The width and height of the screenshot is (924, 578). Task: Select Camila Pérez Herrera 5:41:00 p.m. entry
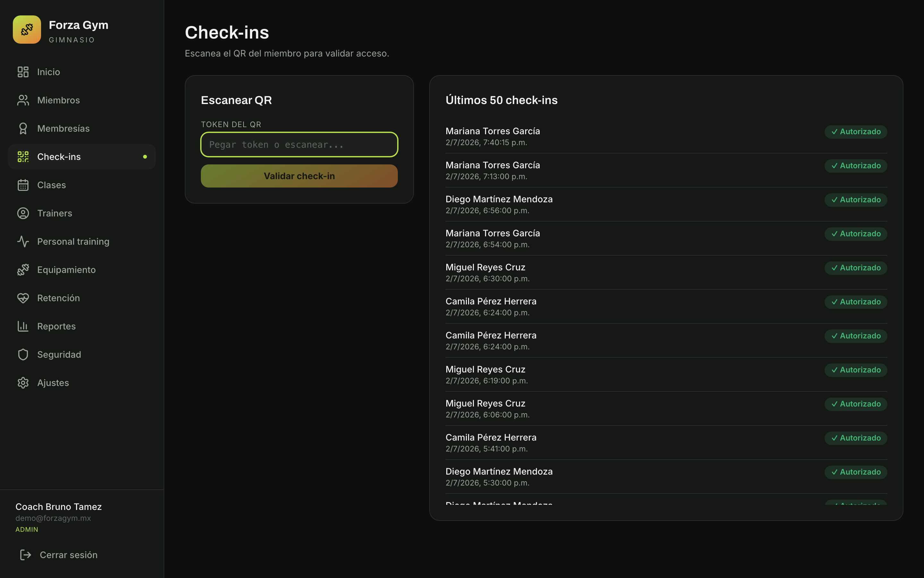(666, 443)
